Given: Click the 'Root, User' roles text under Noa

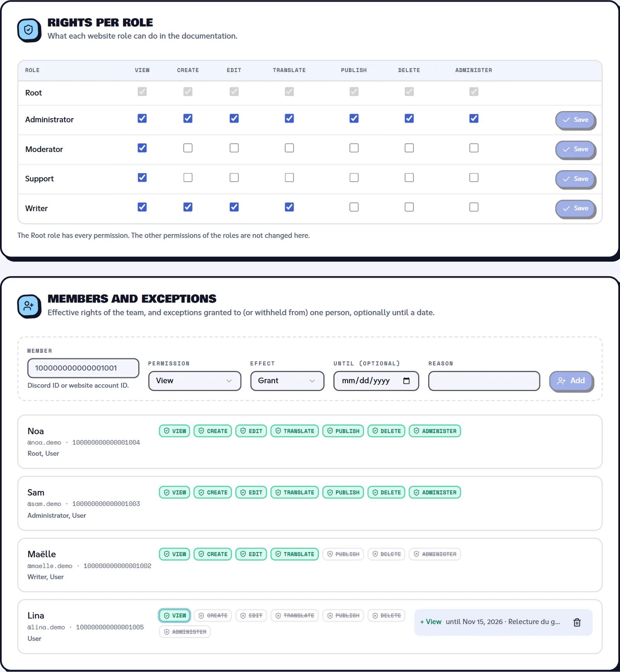Looking at the screenshot, I should 43,454.
